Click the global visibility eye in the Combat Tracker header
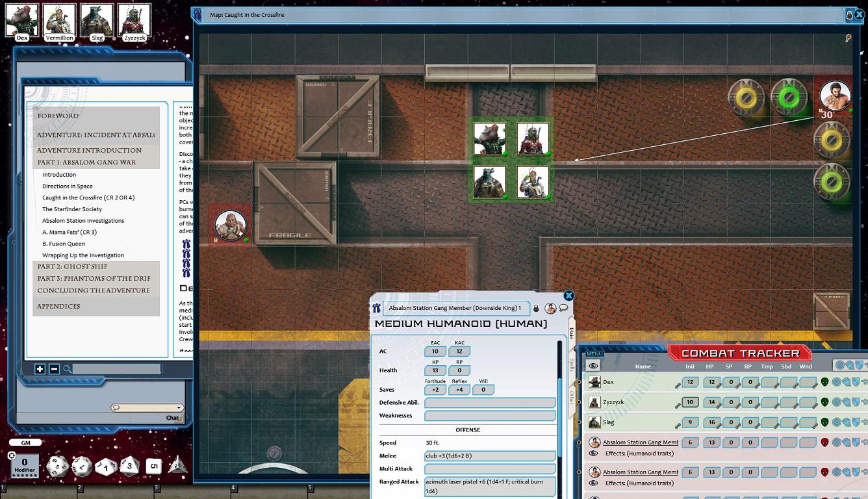The width and height of the screenshot is (868, 499). pyautogui.click(x=593, y=366)
